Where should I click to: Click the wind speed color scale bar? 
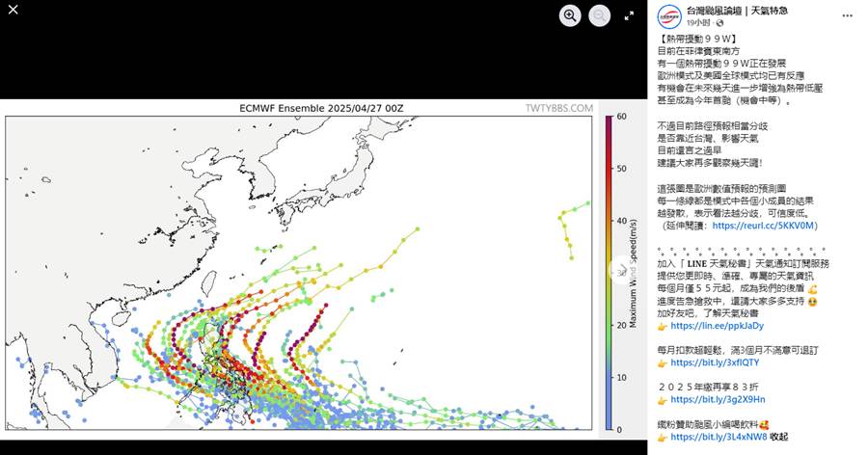[609, 273]
